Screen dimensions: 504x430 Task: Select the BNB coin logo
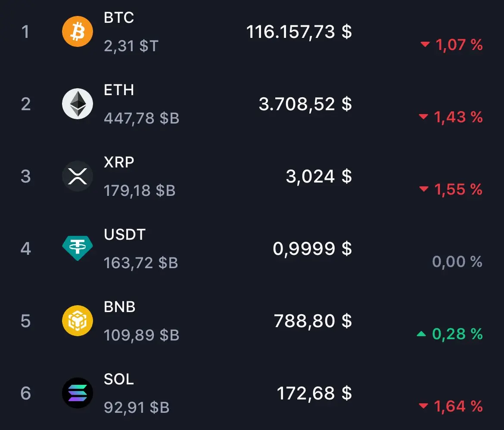point(78,321)
